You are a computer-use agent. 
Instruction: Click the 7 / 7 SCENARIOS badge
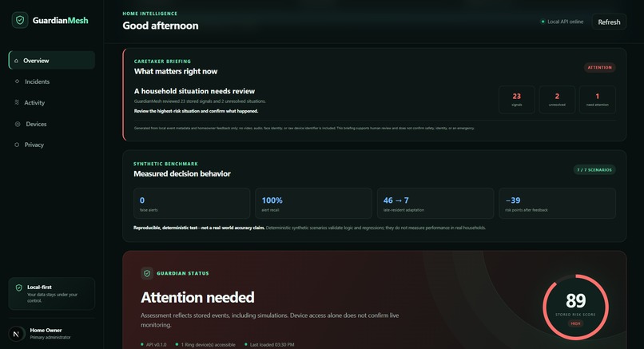594,169
